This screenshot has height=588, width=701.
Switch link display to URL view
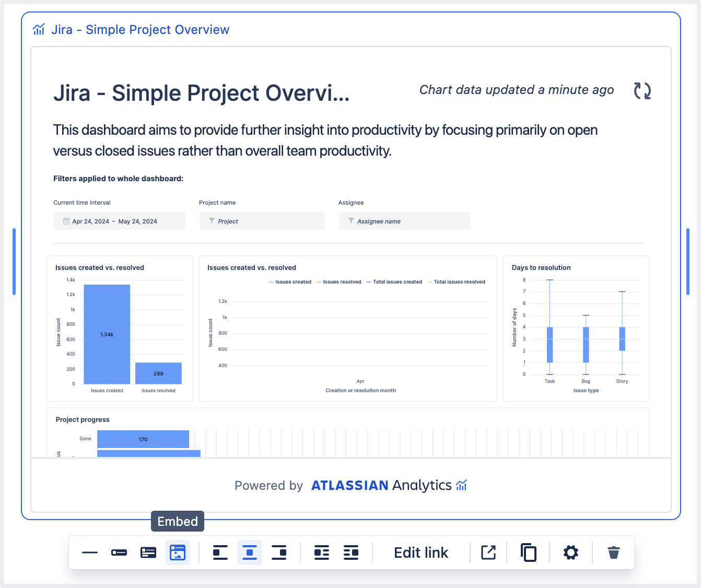90,552
